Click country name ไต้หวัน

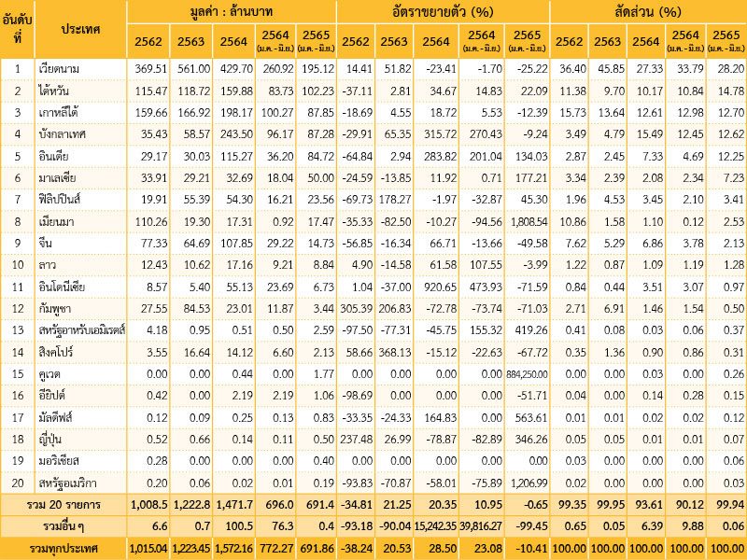click(54, 91)
